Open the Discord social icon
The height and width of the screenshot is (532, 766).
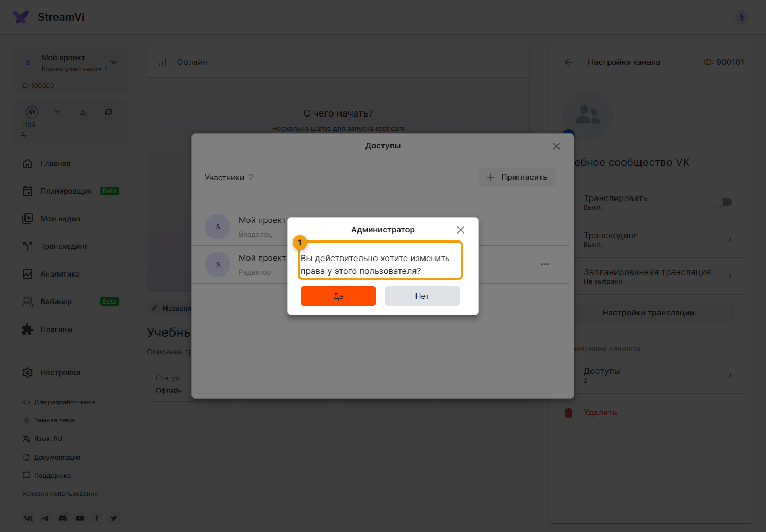pos(63,518)
